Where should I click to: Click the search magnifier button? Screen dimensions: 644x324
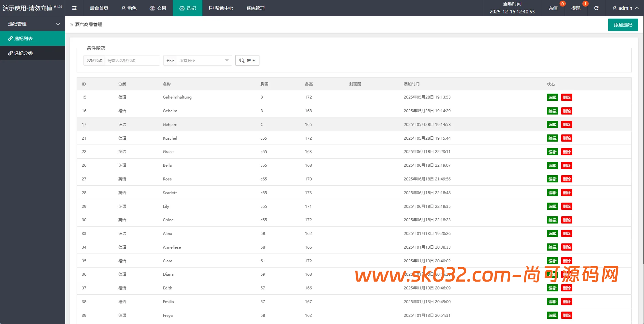coord(247,60)
